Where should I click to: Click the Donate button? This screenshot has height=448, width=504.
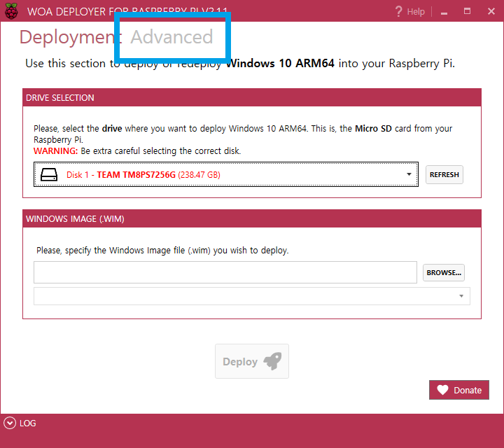458,390
